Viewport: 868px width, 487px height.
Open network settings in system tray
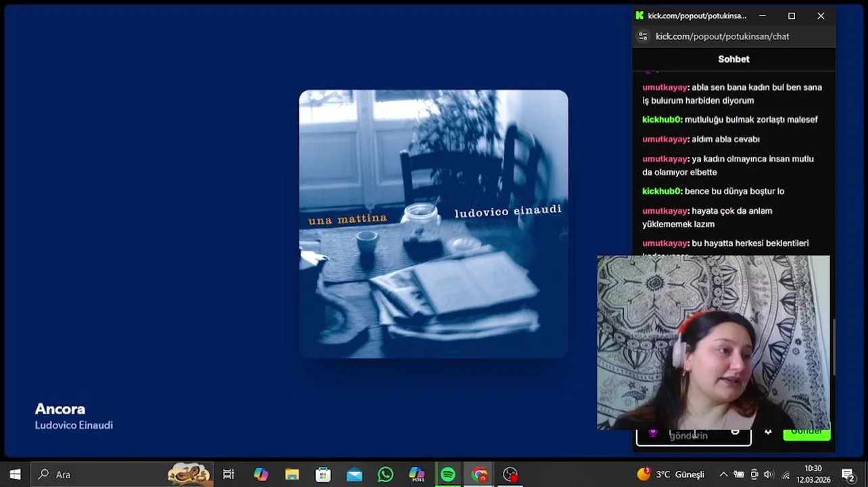point(786,474)
